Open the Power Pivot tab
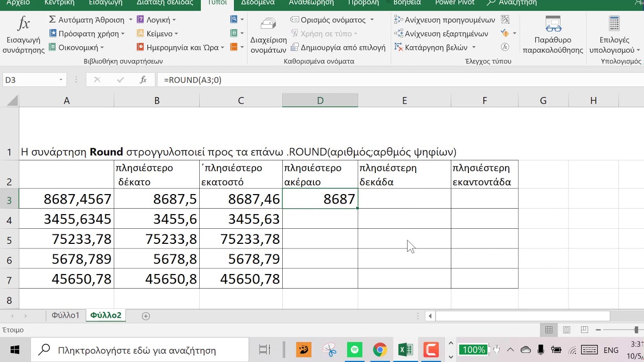 point(455,3)
